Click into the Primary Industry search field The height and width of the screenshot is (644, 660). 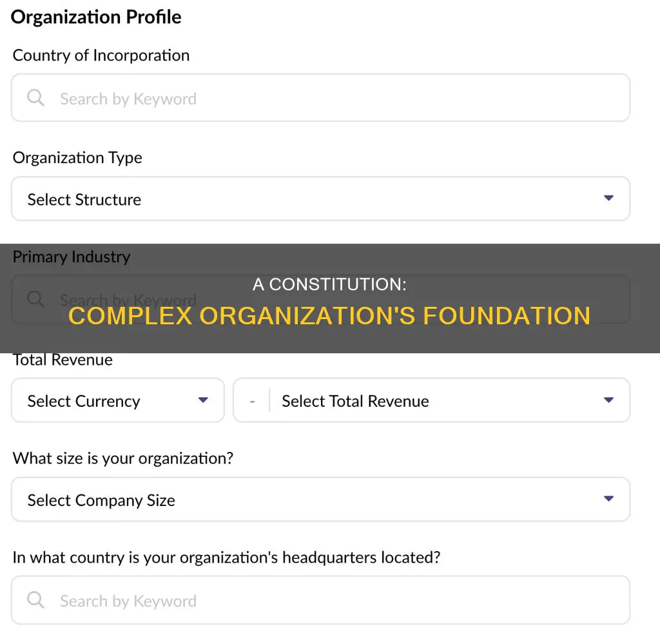pyautogui.click(x=335, y=300)
